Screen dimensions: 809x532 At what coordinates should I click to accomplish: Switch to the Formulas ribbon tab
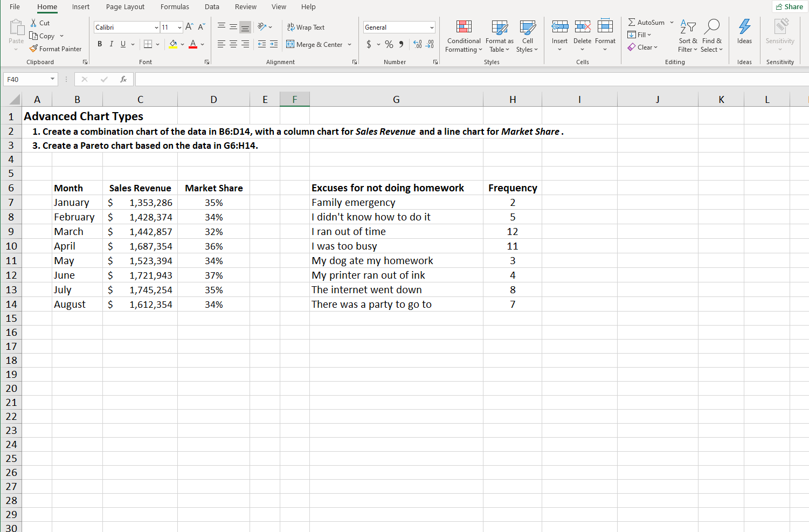(175, 7)
